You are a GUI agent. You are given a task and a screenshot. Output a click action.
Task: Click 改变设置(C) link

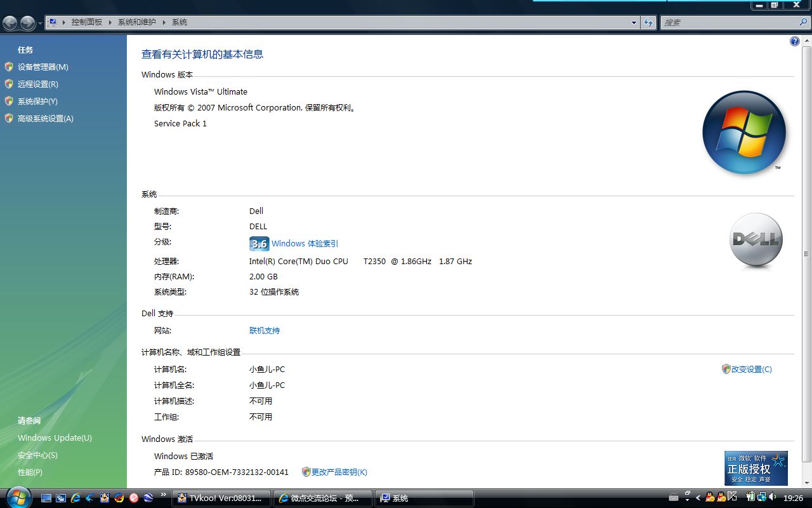pyautogui.click(x=752, y=369)
